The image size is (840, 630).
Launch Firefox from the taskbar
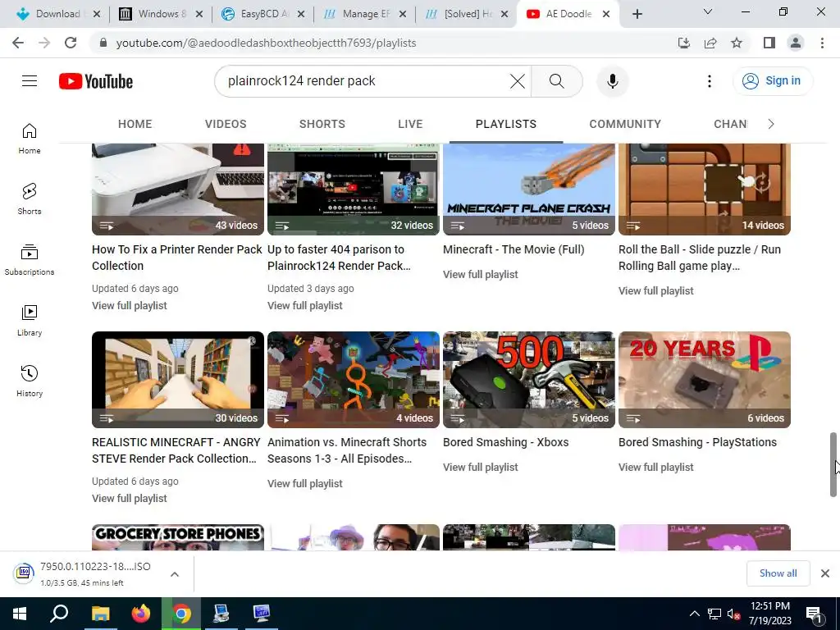(x=141, y=614)
